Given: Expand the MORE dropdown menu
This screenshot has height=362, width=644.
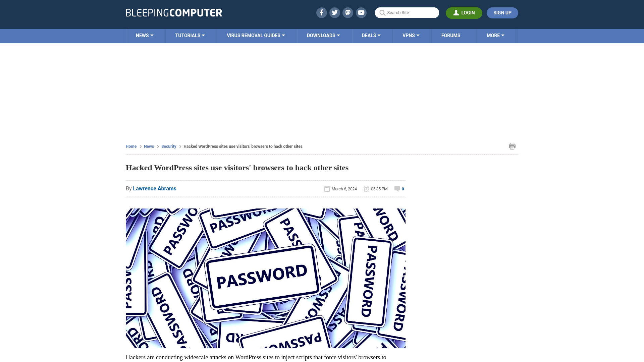Looking at the screenshot, I should pyautogui.click(x=495, y=35).
